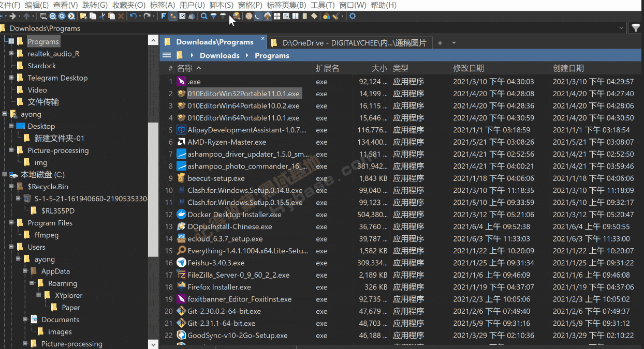The width and height of the screenshot is (644, 349).
Task: Select the Stardock folder in tree
Action: click(42, 66)
